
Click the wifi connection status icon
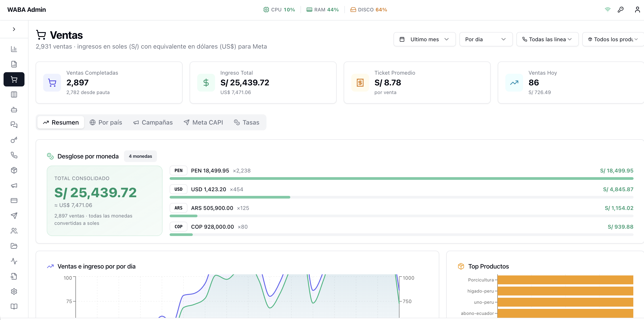tap(607, 10)
